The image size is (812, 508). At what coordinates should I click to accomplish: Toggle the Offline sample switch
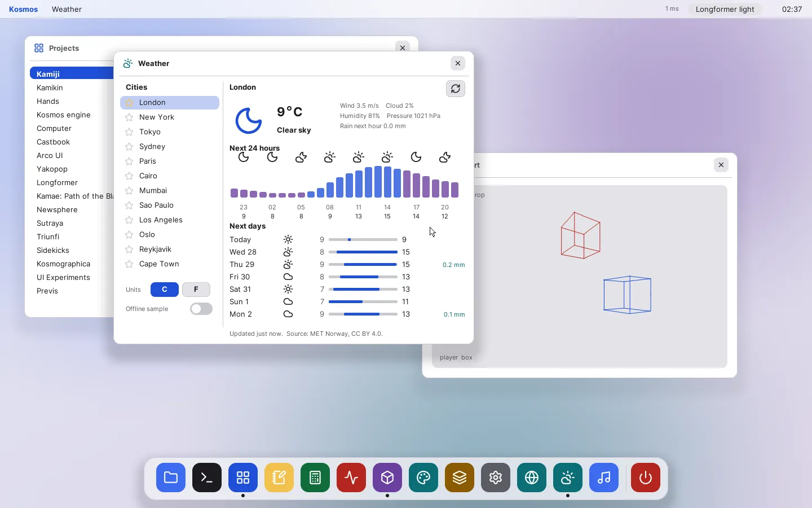pos(201,309)
